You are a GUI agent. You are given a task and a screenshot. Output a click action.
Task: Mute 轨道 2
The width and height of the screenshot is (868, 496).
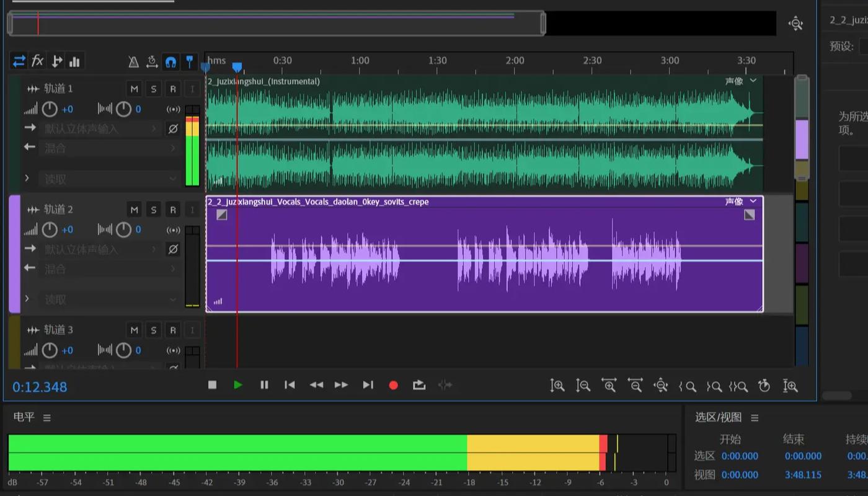pos(134,210)
